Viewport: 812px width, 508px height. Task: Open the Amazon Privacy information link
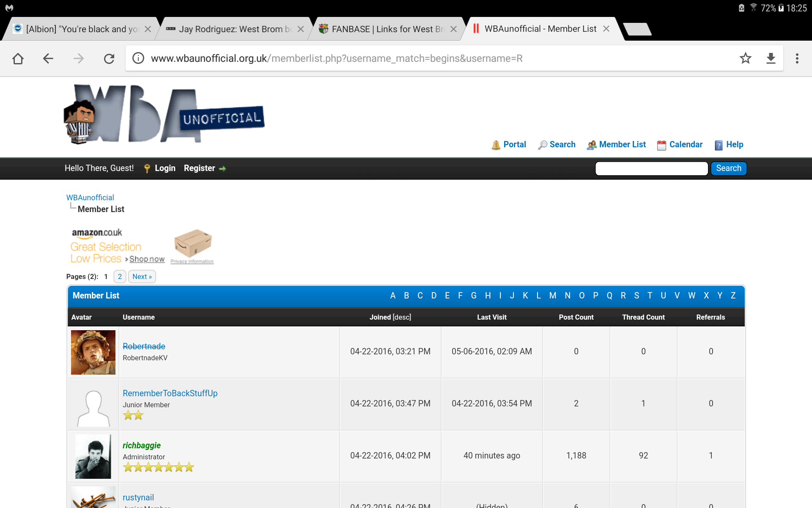coord(192,262)
